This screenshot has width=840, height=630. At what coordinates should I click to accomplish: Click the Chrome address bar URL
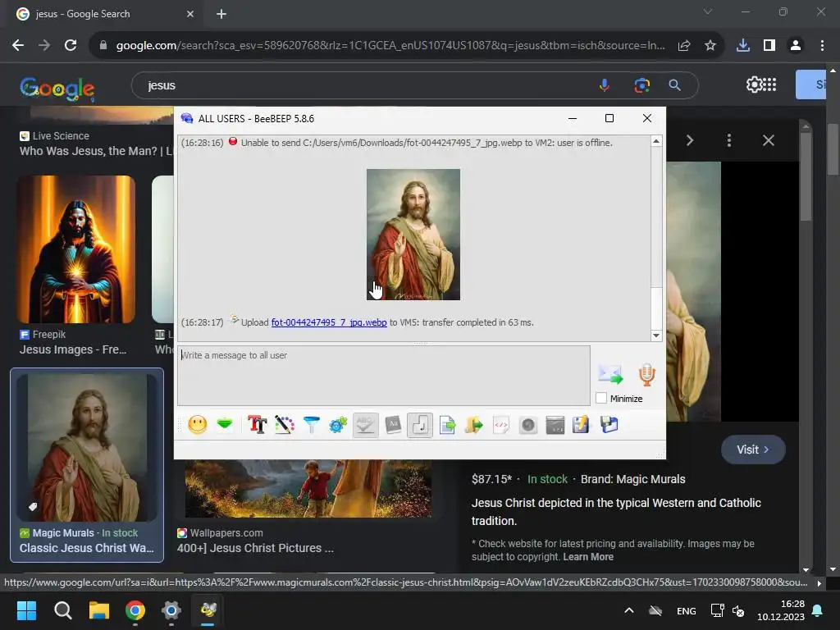tap(390, 46)
